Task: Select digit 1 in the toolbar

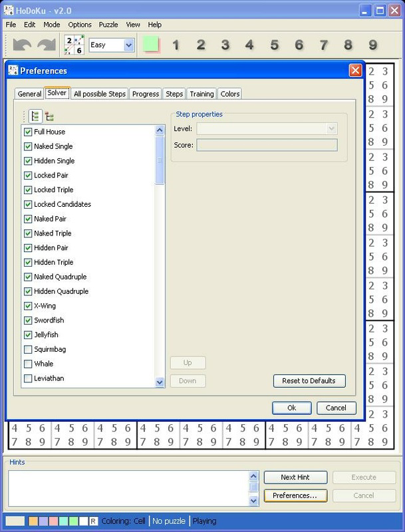Action: (x=176, y=45)
